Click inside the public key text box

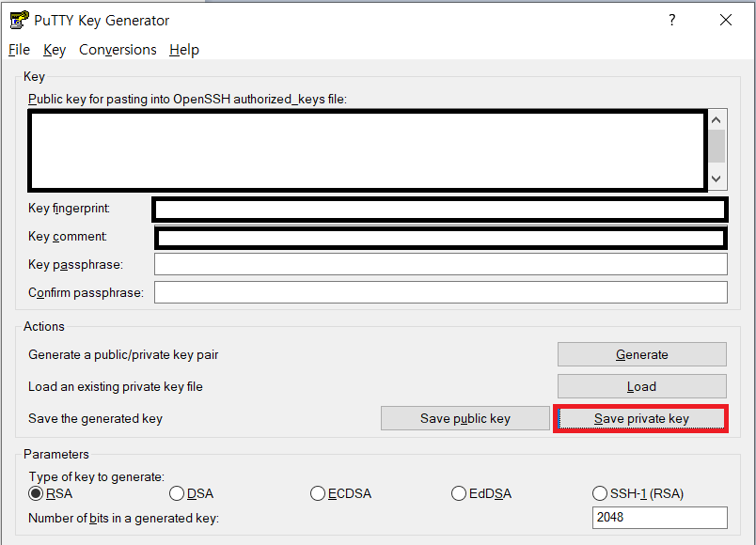point(368,150)
